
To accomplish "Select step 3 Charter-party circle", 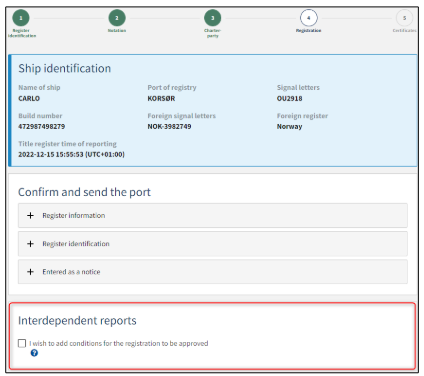I will tap(213, 18).
